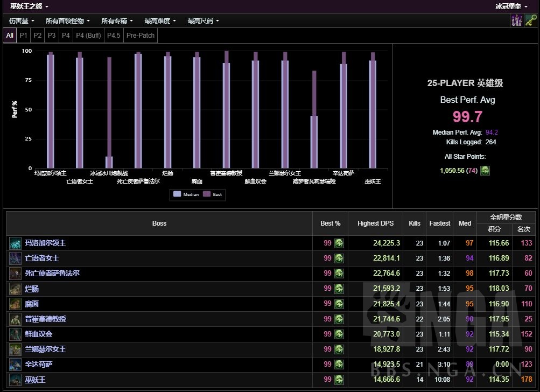Toggle the Median series in chart legend
Image resolution: width=540 pixels, height=392 pixels.
click(186, 194)
